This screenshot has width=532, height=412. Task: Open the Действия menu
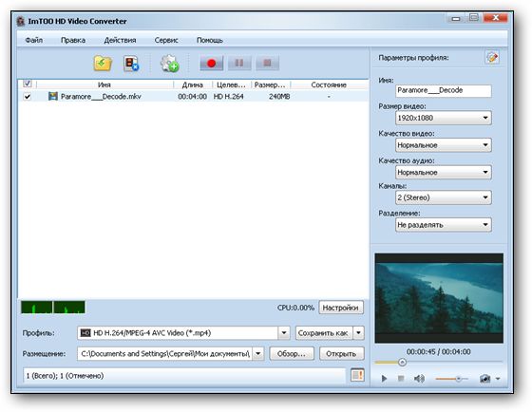pos(120,40)
